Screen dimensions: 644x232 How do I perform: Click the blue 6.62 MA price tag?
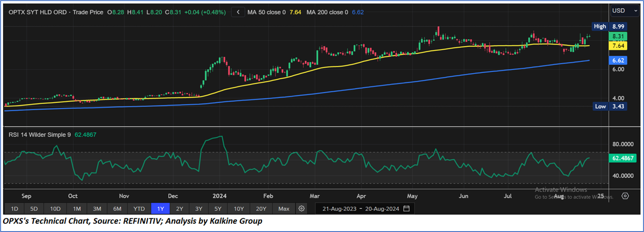[x=617, y=60]
